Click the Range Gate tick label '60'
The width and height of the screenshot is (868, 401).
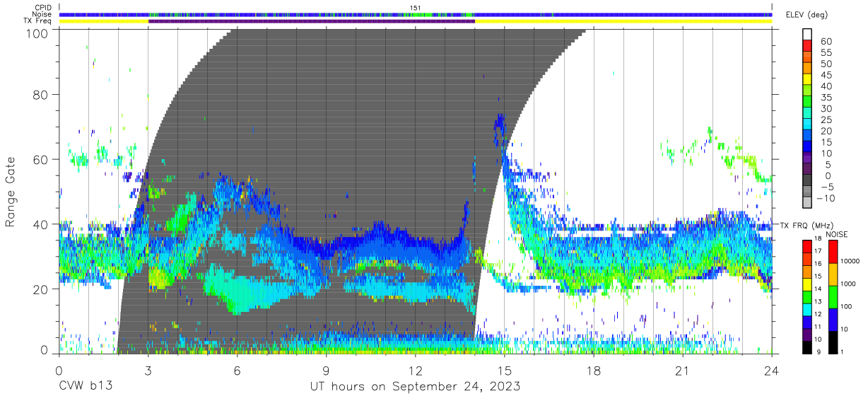[x=42, y=160]
